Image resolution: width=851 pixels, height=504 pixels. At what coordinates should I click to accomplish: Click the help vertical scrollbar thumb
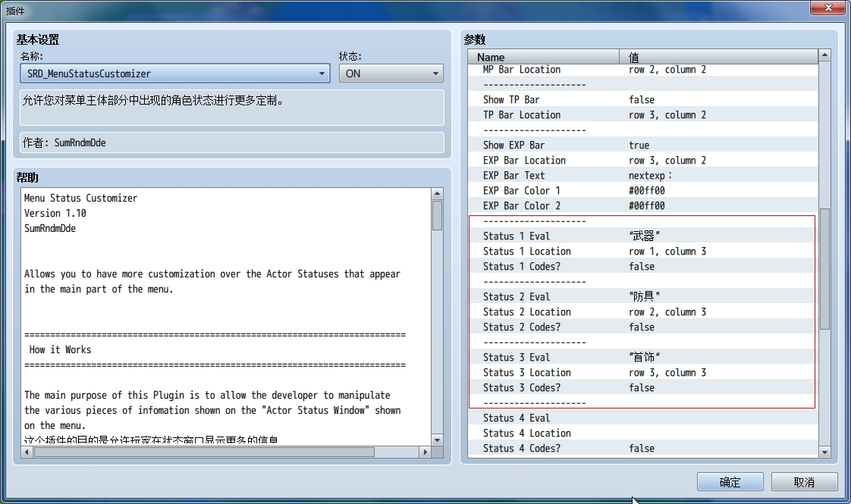[437, 215]
